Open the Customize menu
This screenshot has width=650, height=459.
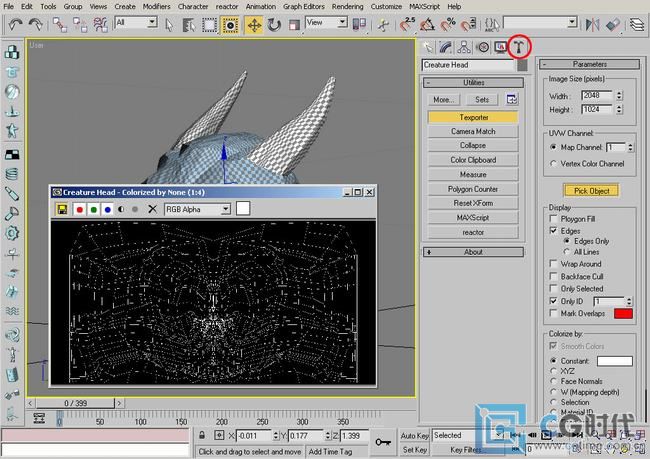tap(386, 6)
